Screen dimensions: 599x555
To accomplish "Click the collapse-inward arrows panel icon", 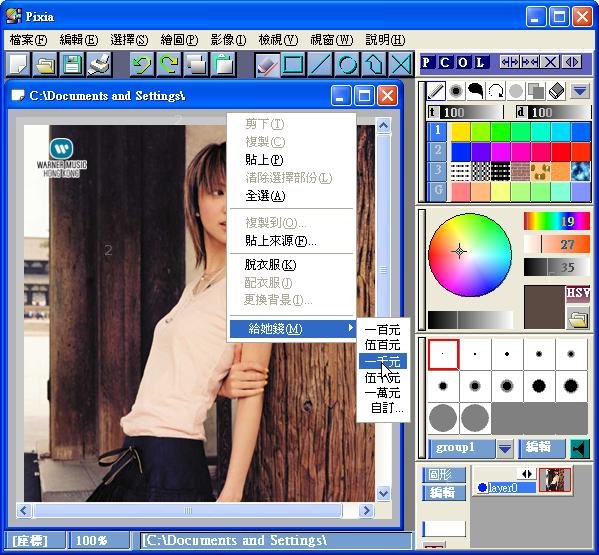I will point(529,62).
